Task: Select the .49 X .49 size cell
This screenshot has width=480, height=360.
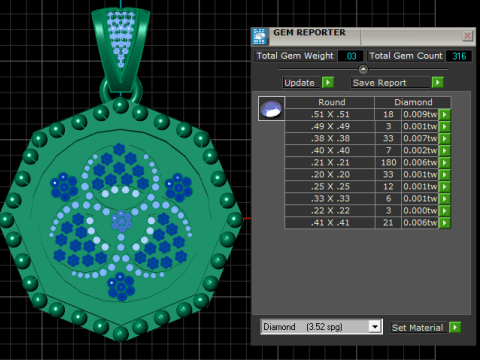Action: (x=330, y=126)
